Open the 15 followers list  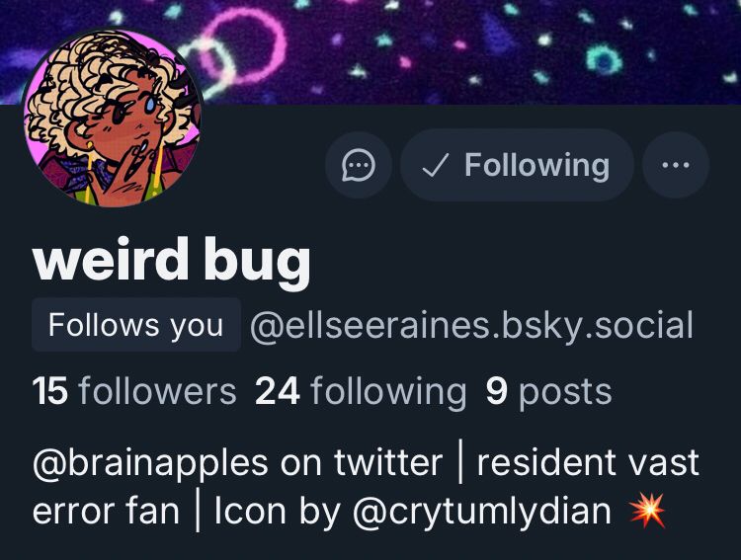pos(134,391)
